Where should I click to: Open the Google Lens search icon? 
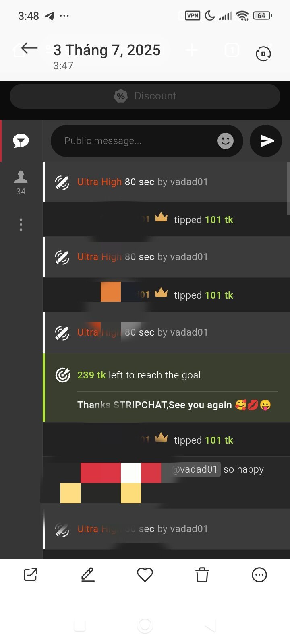click(x=263, y=54)
